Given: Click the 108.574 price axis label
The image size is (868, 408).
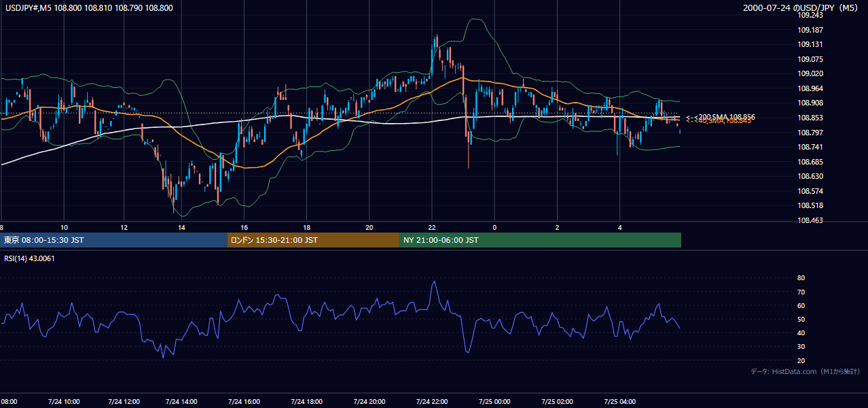Looking at the screenshot, I should [x=810, y=191].
